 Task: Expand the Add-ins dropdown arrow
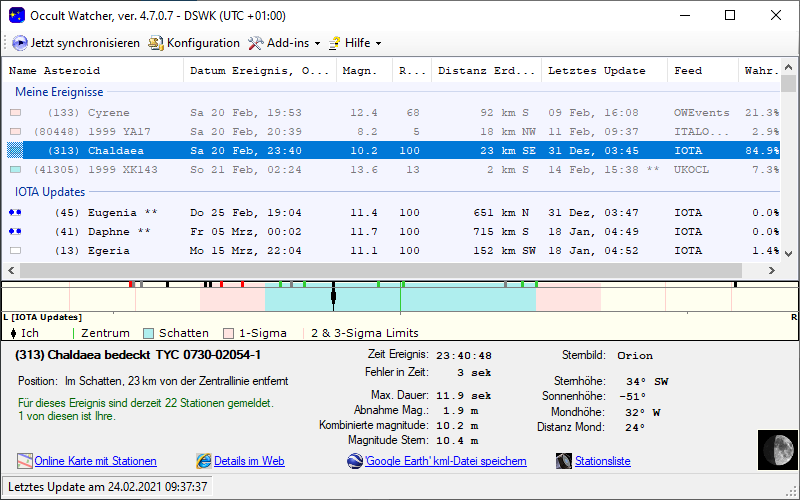click(317, 44)
